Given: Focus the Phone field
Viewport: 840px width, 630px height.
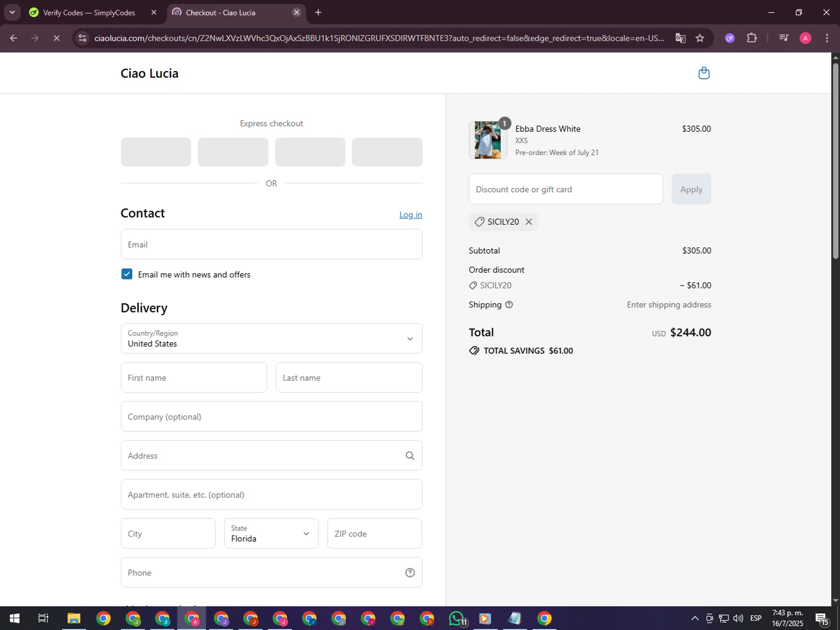Looking at the screenshot, I should [272, 572].
